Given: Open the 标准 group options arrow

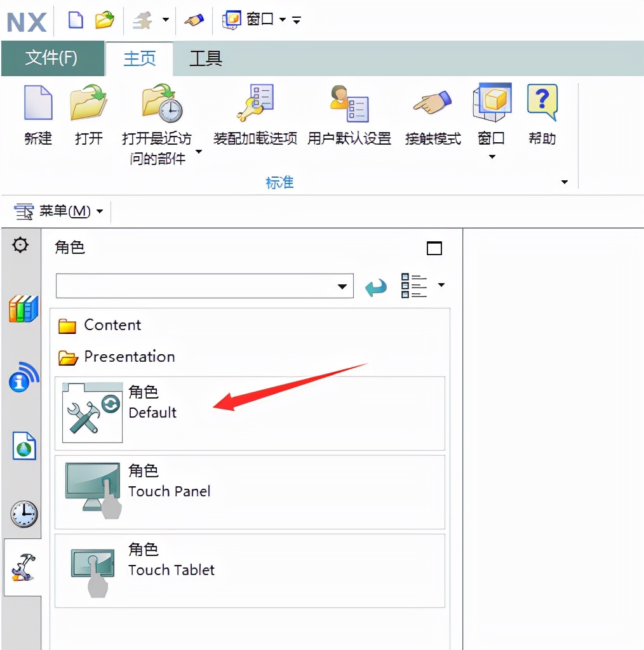Looking at the screenshot, I should pos(565,182).
